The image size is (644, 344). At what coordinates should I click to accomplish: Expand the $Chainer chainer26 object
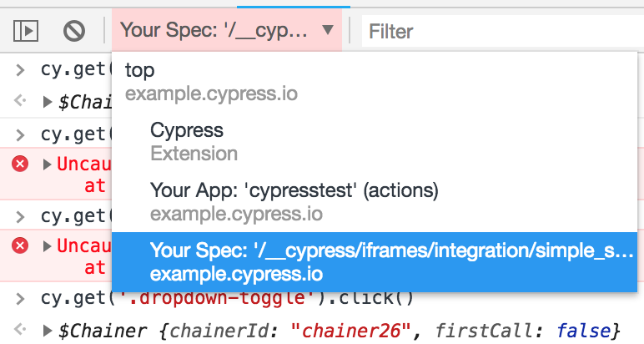tap(48, 331)
